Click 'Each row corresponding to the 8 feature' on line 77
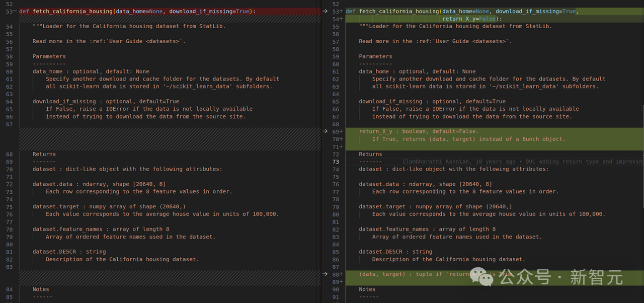 click(437, 191)
